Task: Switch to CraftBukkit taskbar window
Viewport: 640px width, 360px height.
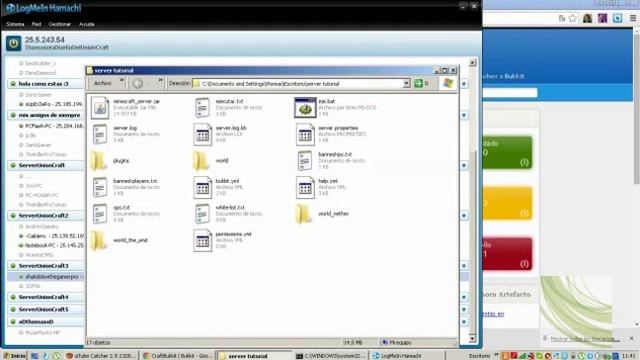Action: [178, 356]
